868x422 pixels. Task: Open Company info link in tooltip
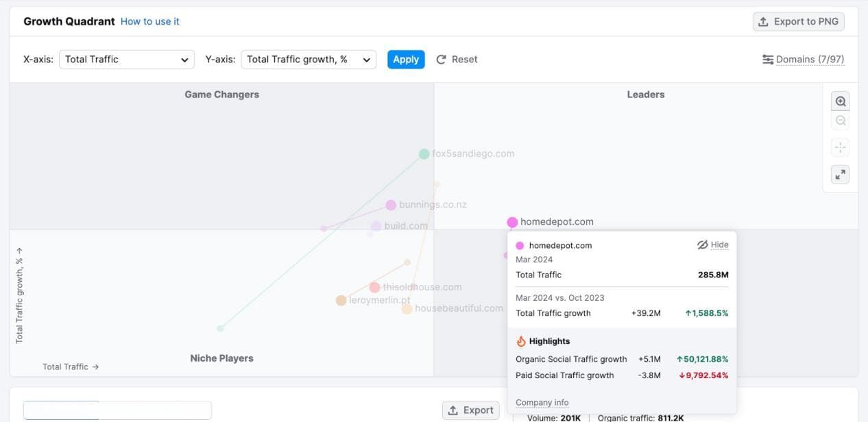point(542,403)
